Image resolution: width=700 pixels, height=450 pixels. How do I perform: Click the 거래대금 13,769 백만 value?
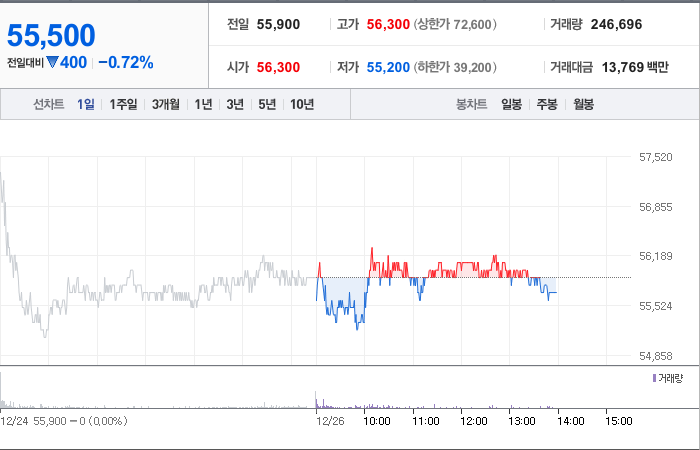point(635,67)
